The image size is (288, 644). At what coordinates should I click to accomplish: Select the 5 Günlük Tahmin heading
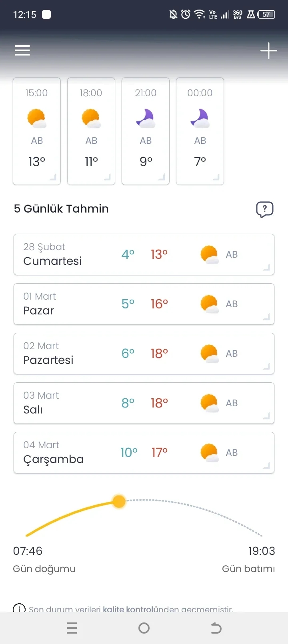click(x=61, y=209)
